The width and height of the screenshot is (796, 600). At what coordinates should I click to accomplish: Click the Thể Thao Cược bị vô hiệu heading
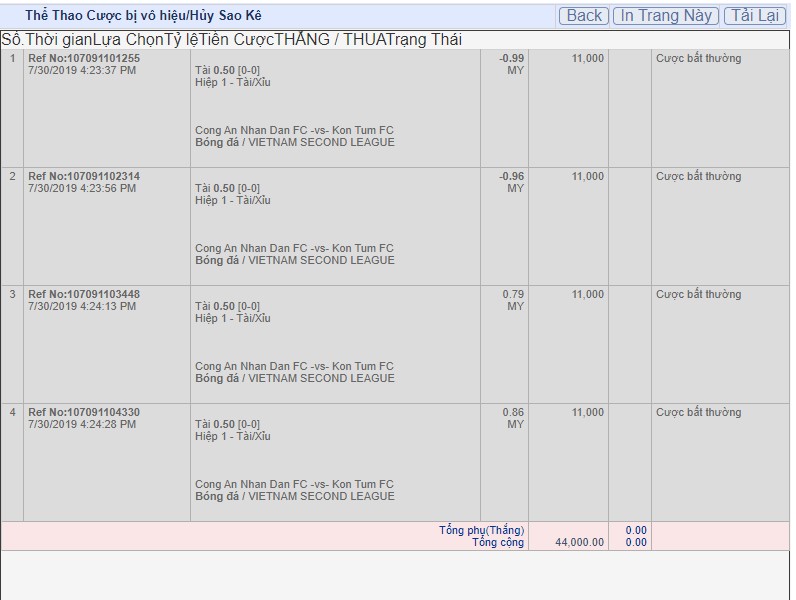pos(143,15)
